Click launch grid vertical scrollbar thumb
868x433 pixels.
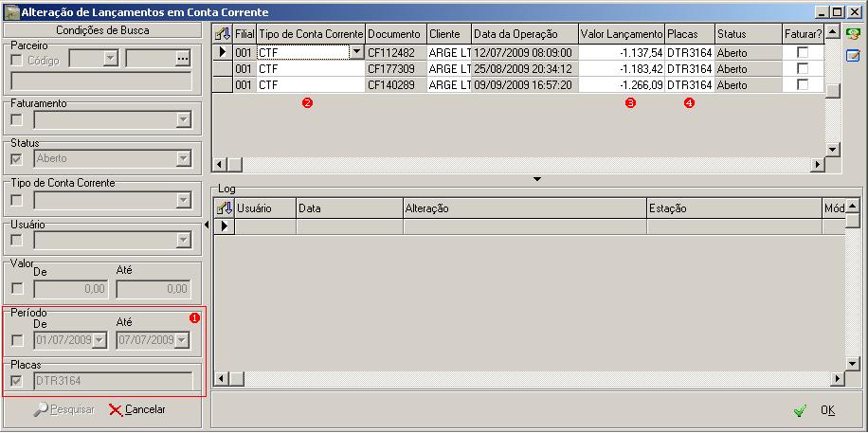coord(833,91)
